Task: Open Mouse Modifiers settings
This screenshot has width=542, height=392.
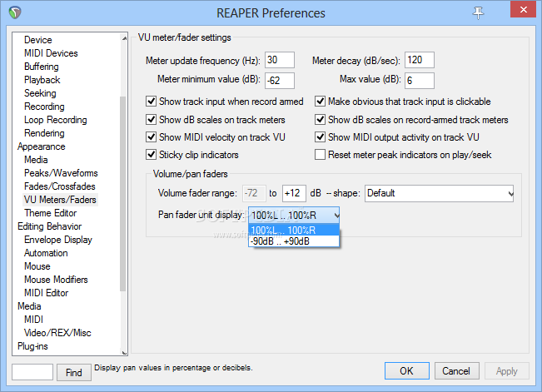Action: tap(56, 280)
